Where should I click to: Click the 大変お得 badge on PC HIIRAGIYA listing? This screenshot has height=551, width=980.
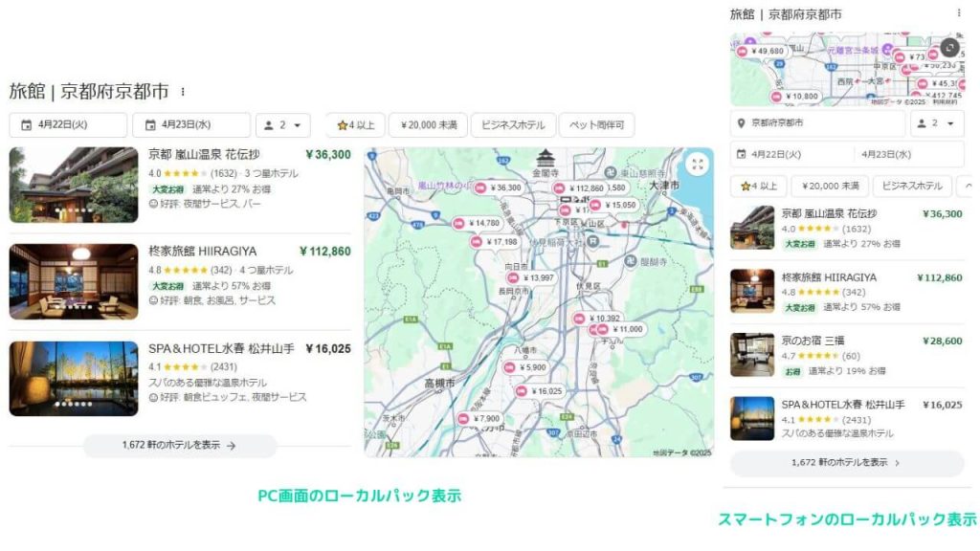pos(168,286)
